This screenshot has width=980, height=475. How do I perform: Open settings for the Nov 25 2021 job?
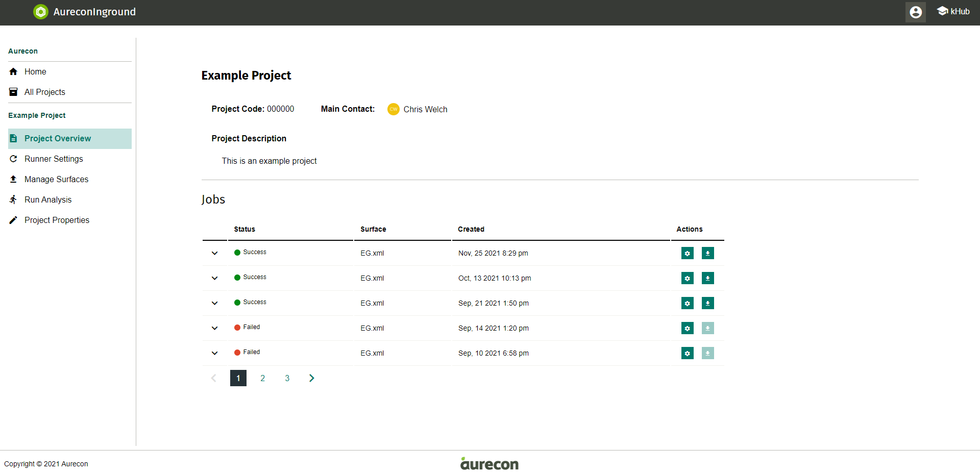[687, 253]
